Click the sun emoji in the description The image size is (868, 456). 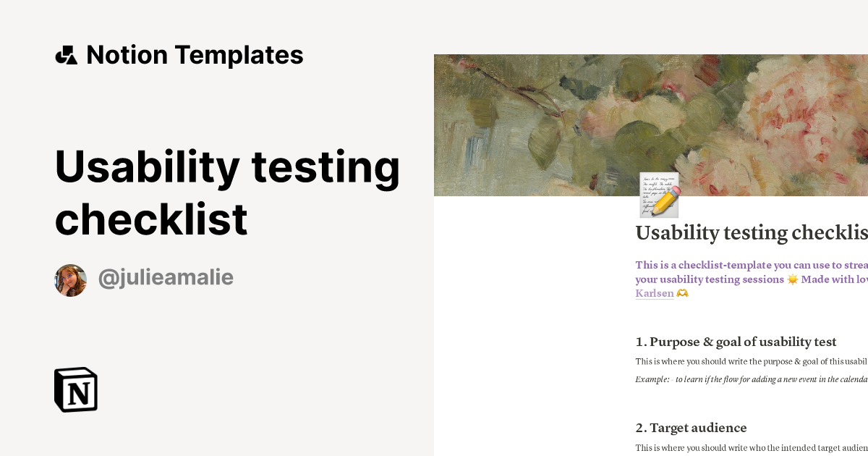(793, 279)
